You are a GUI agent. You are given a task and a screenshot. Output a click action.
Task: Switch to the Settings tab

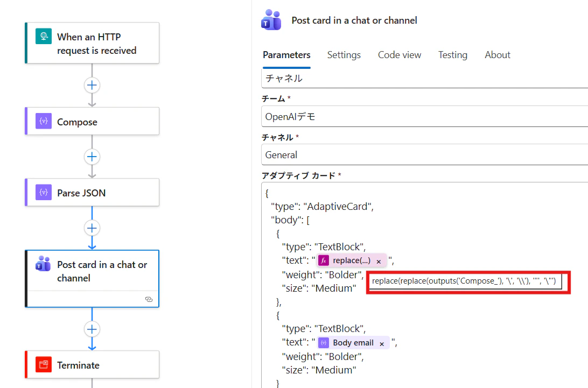344,55
